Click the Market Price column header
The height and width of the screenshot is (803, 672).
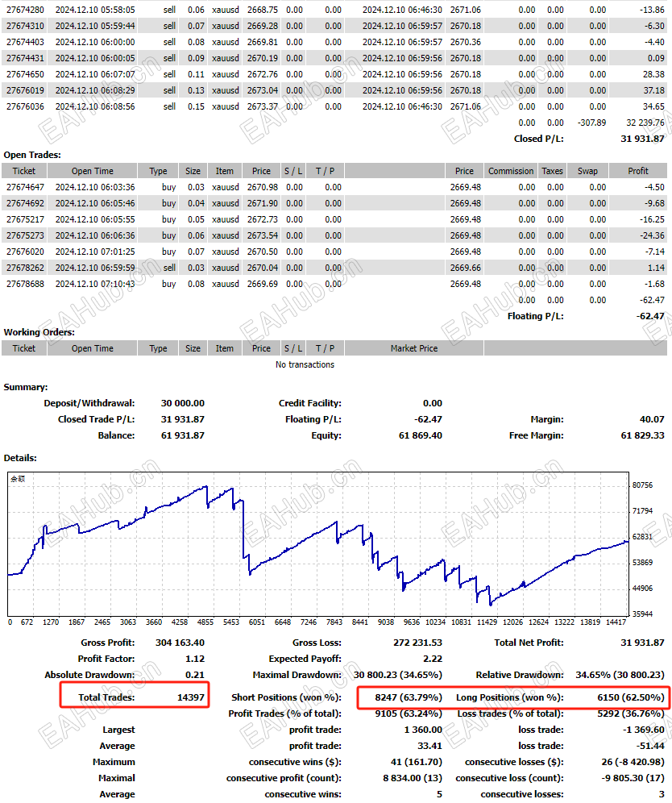pyautogui.click(x=414, y=348)
